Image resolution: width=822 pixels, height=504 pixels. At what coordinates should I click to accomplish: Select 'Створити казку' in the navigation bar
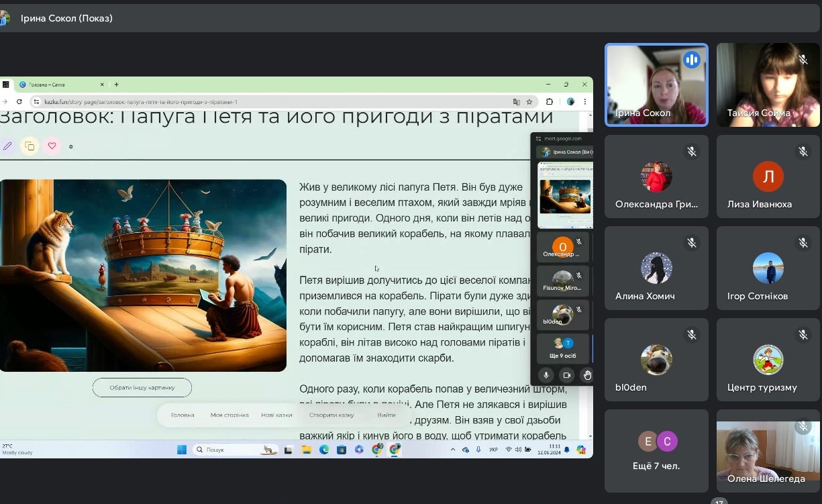point(331,415)
